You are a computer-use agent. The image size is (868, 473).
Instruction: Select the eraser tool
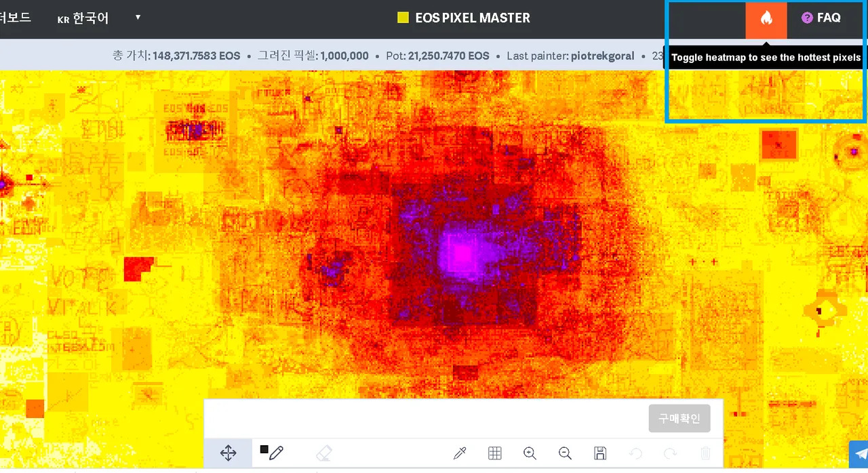pyautogui.click(x=324, y=453)
